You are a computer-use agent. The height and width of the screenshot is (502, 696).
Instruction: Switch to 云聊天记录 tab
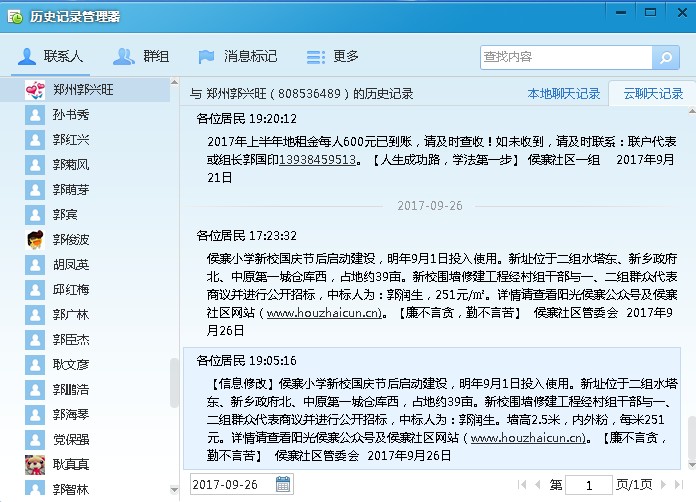click(x=653, y=94)
